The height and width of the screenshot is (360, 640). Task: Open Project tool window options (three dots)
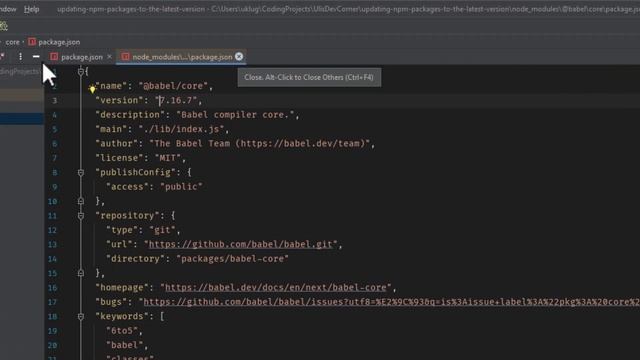(x=20, y=57)
